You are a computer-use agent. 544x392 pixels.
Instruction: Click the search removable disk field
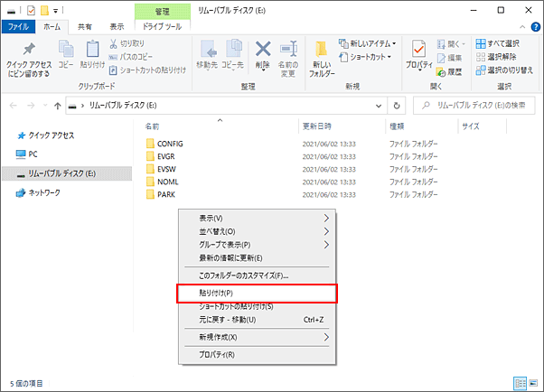pyautogui.click(x=479, y=106)
